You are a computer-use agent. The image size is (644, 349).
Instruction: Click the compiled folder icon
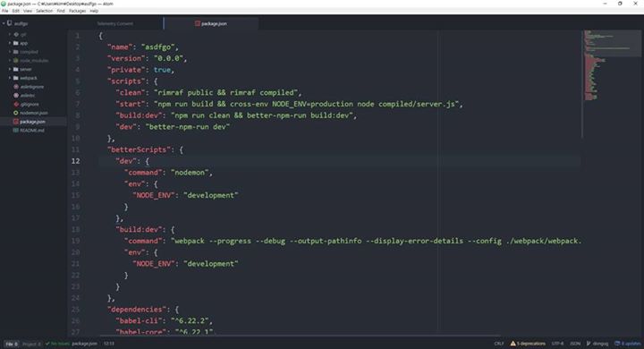pyautogui.click(x=15, y=52)
